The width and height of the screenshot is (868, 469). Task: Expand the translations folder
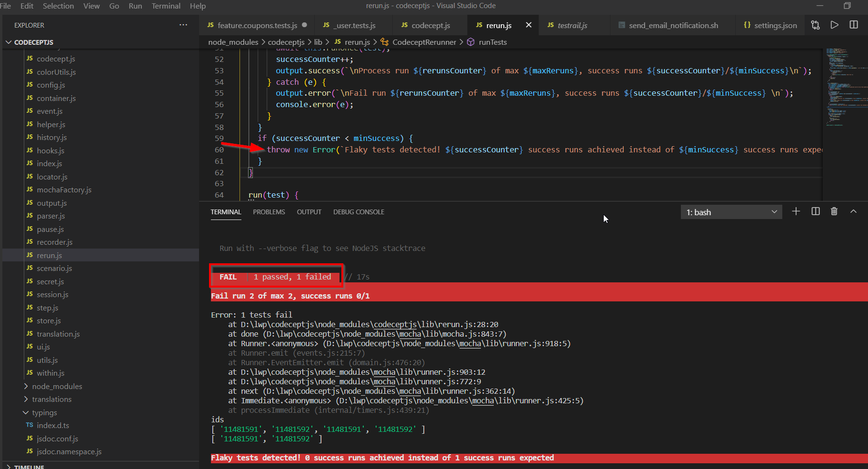pyautogui.click(x=51, y=399)
